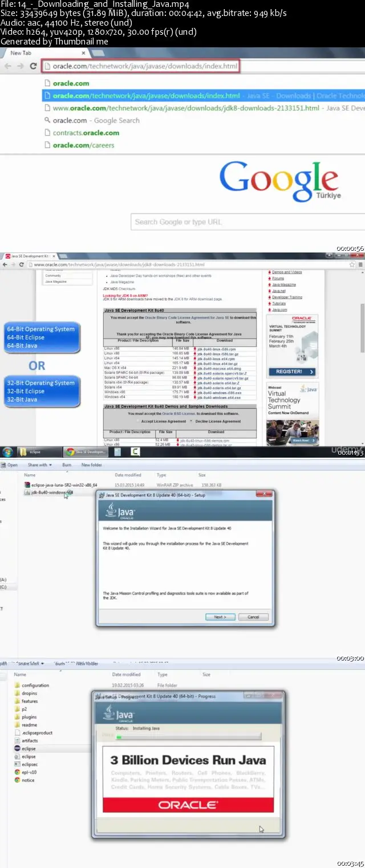Viewport: 365px width, 868px height.
Task: Open the Developer Training sidebar link
Action: click(x=287, y=297)
